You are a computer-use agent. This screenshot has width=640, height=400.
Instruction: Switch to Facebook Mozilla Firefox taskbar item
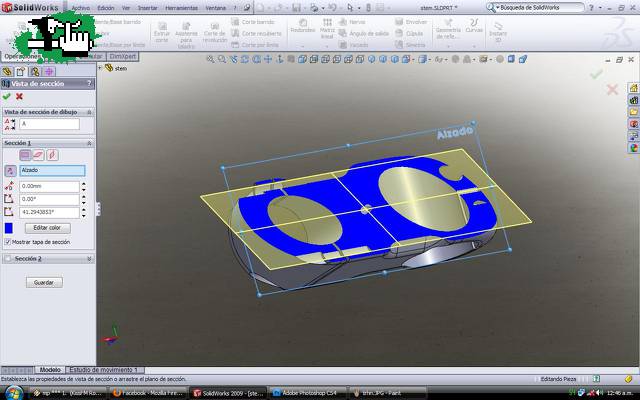click(149, 393)
